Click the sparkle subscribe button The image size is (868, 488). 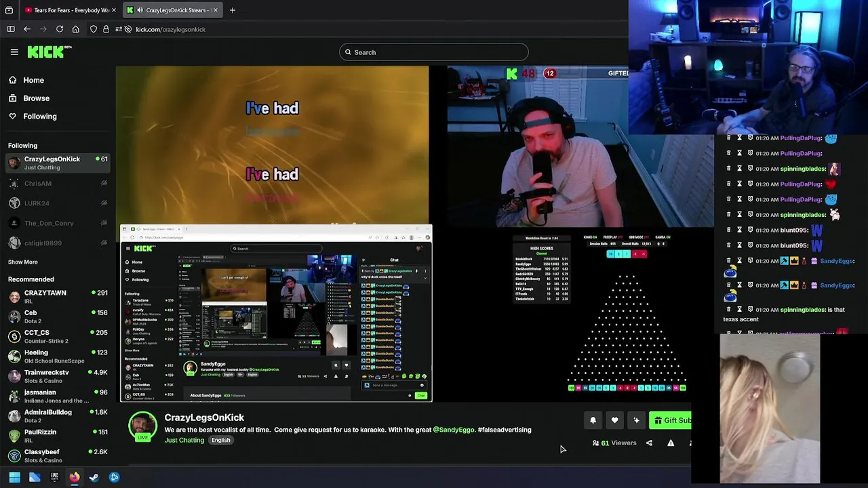[636, 420]
